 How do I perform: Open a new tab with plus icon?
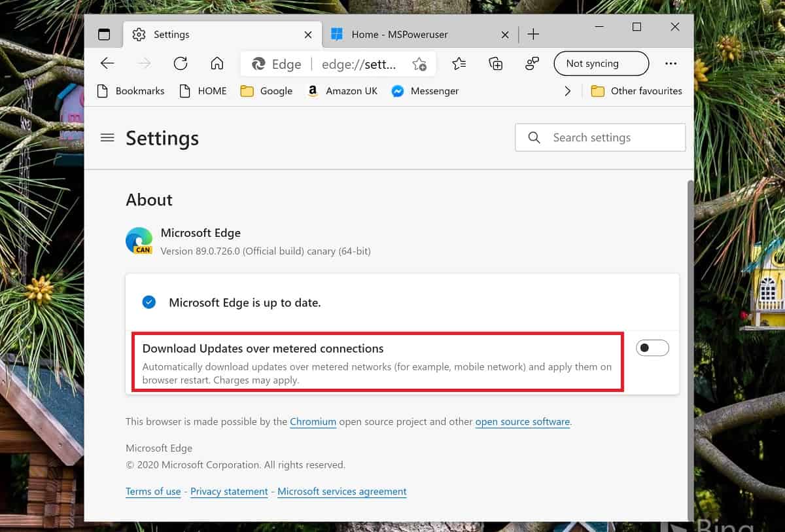(x=534, y=34)
